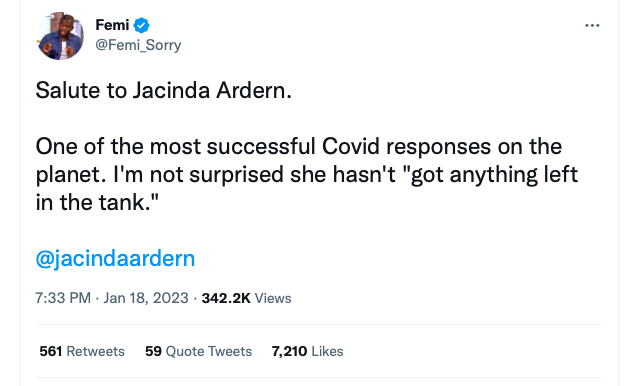Open the 59 quote count
The width and height of the screenshot is (640, 386).
pyautogui.click(x=153, y=351)
